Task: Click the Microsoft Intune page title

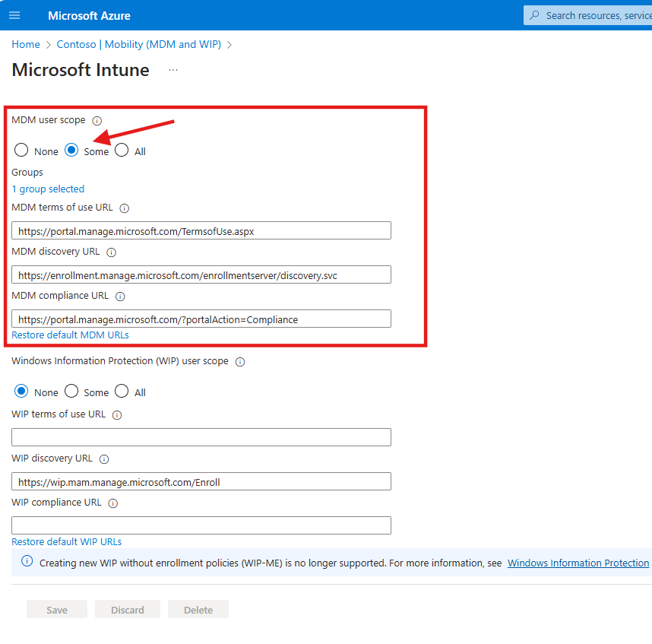Action: pos(81,70)
